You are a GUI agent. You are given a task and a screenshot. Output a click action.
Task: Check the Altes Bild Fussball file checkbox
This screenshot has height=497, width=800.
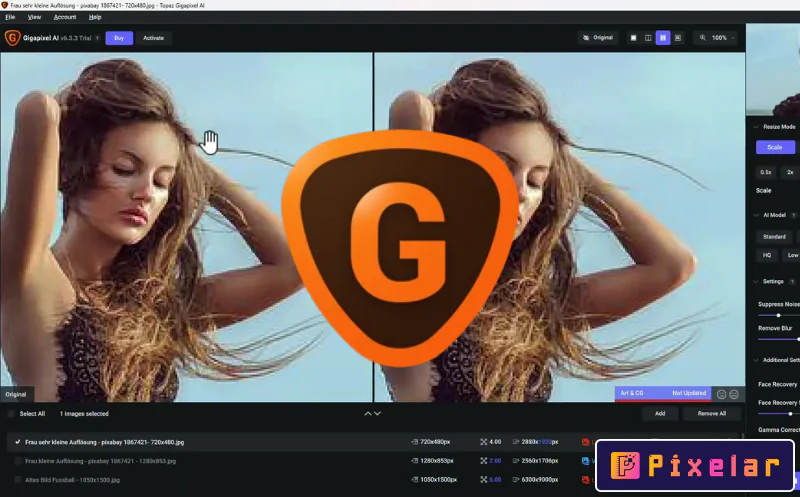click(x=18, y=480)
